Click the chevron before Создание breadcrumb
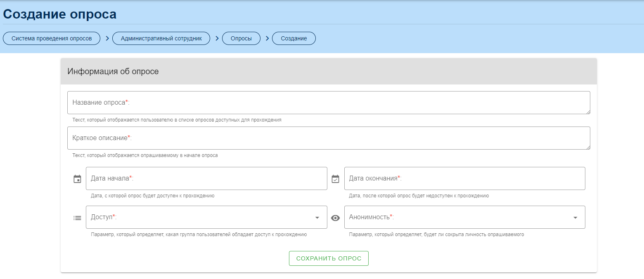This screenshot has height=279, width=644. tap(267, 38)
